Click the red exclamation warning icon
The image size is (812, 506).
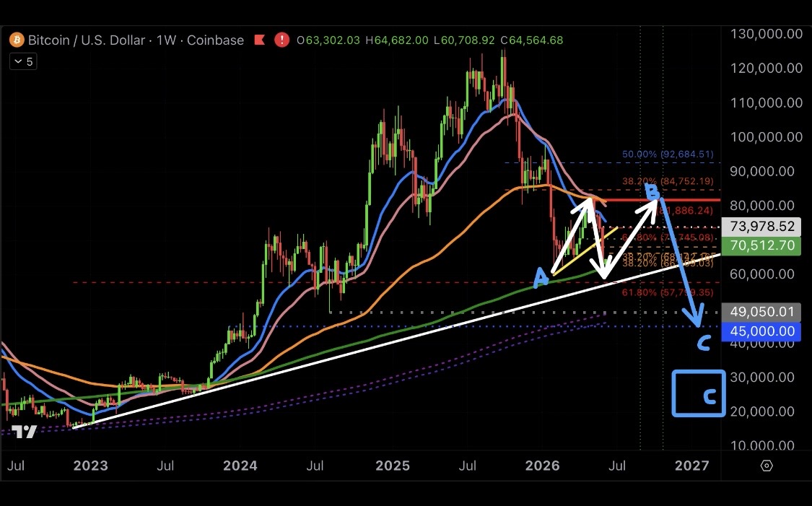(x=281, y=40)
